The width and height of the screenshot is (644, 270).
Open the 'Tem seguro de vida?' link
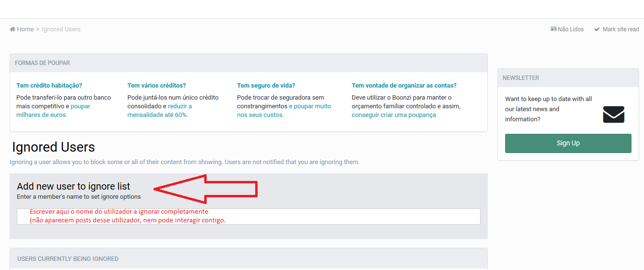tap(266, 86)
